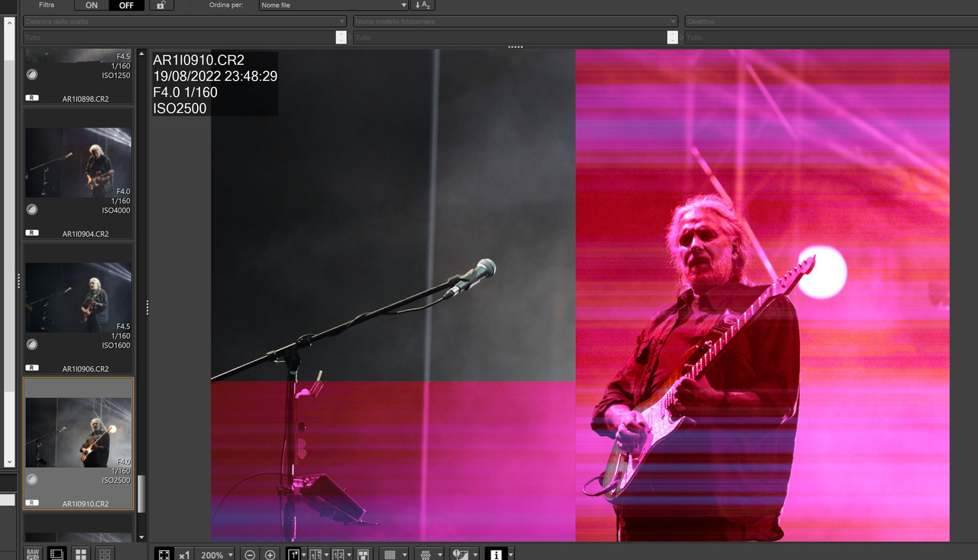Click the zoom in plus icon
The image size is (978, 560).
click(270, 555)
